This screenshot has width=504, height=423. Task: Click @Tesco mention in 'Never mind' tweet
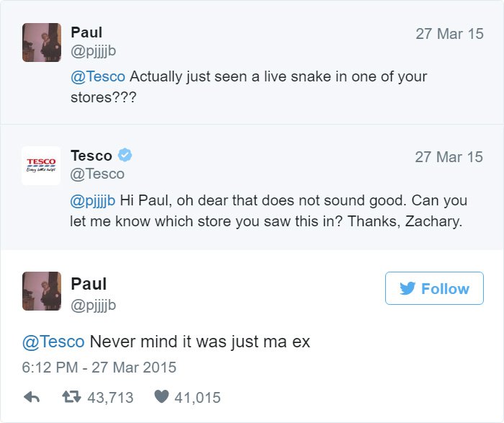tap(53, 342)
